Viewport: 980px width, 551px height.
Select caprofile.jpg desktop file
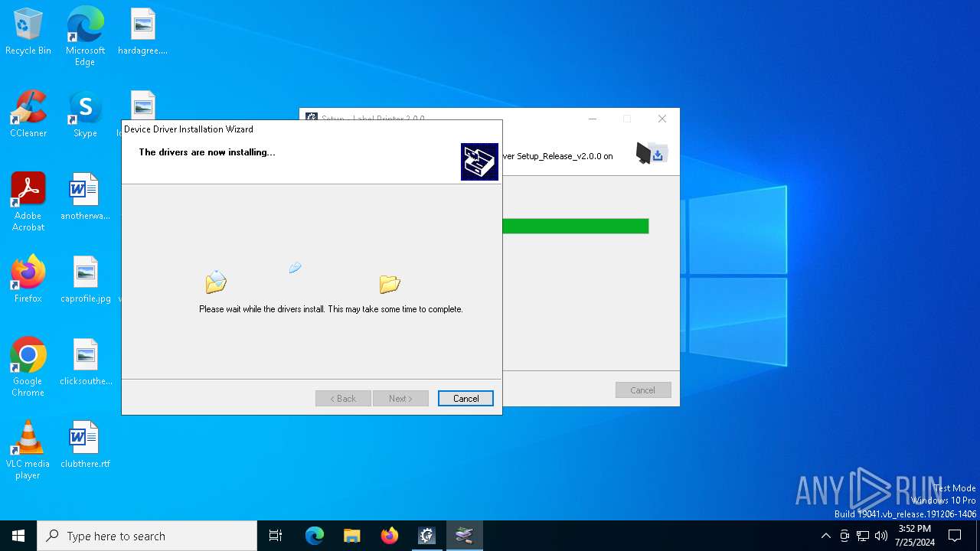click(85, 279)
